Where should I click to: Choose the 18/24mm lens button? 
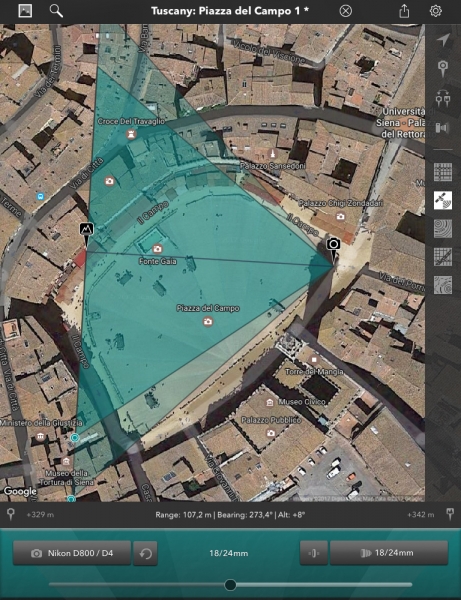[389, 553]
